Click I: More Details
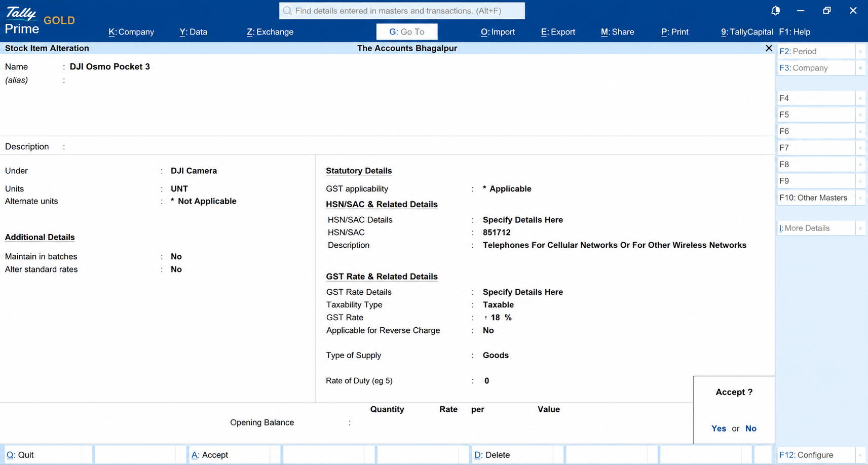 (x=816, y=228)
